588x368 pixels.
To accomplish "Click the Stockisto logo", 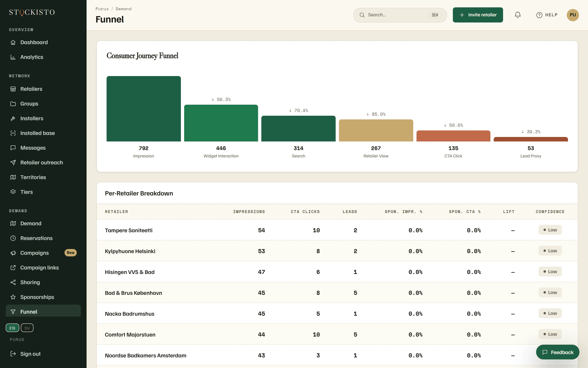I will pyautogui.click(x=32, y=12).
